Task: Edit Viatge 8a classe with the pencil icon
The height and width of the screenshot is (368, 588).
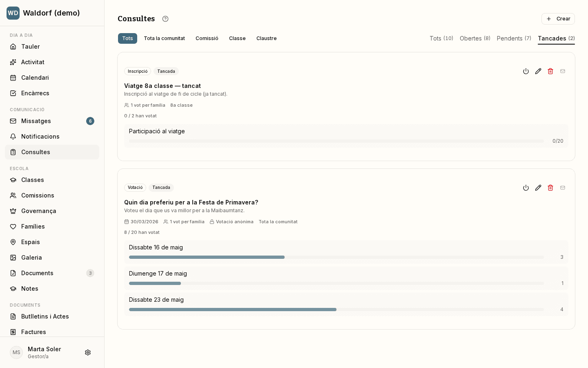Action: point(538,71)
